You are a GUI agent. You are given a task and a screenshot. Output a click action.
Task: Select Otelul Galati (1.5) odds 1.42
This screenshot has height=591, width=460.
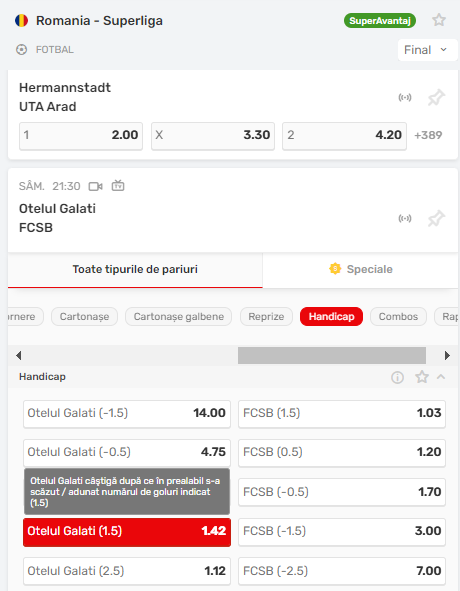(x=127, y=531)
